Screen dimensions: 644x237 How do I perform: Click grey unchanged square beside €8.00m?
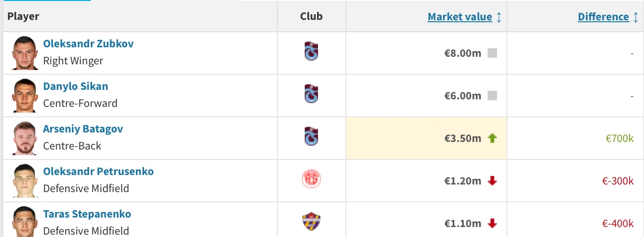[492, 53]
